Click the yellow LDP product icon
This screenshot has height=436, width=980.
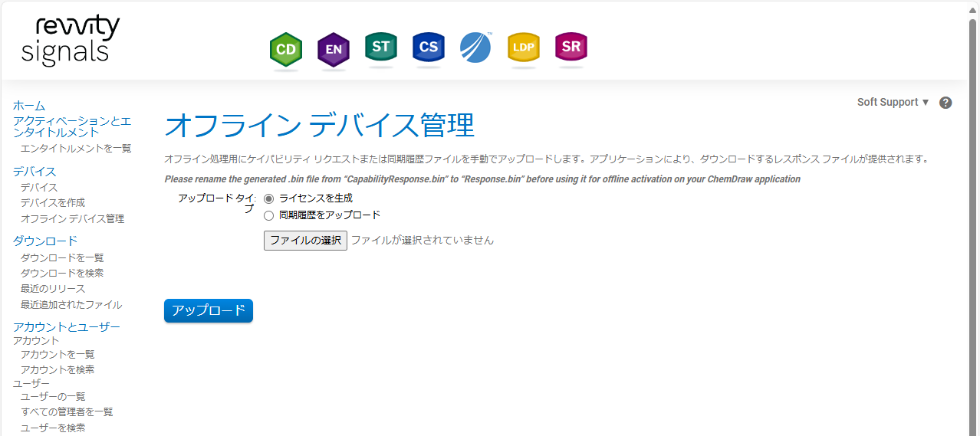pos(524,48)
